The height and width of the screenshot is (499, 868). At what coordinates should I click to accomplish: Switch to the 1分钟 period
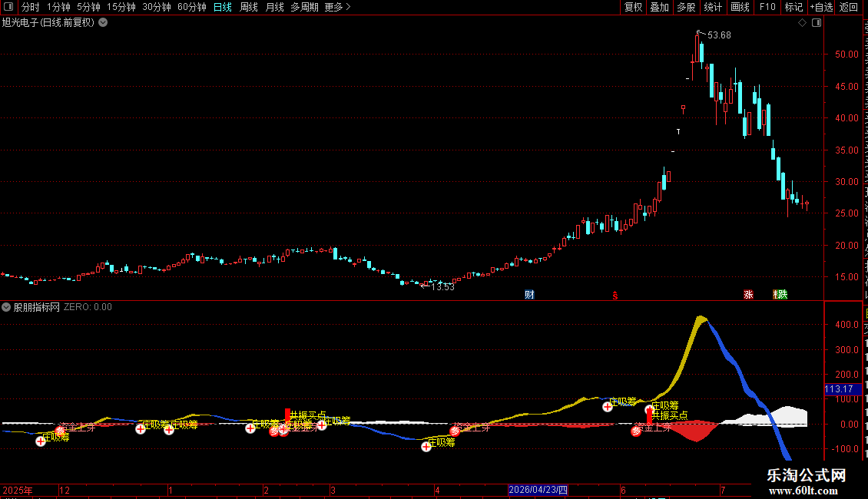(x=58, y=7)
